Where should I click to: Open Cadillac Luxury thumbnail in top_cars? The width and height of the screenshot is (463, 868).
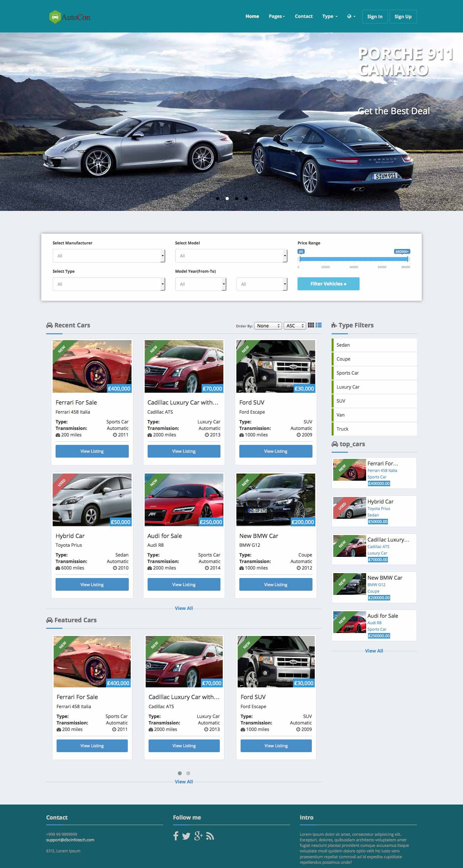pyautogui.click(x=350, y=546)
